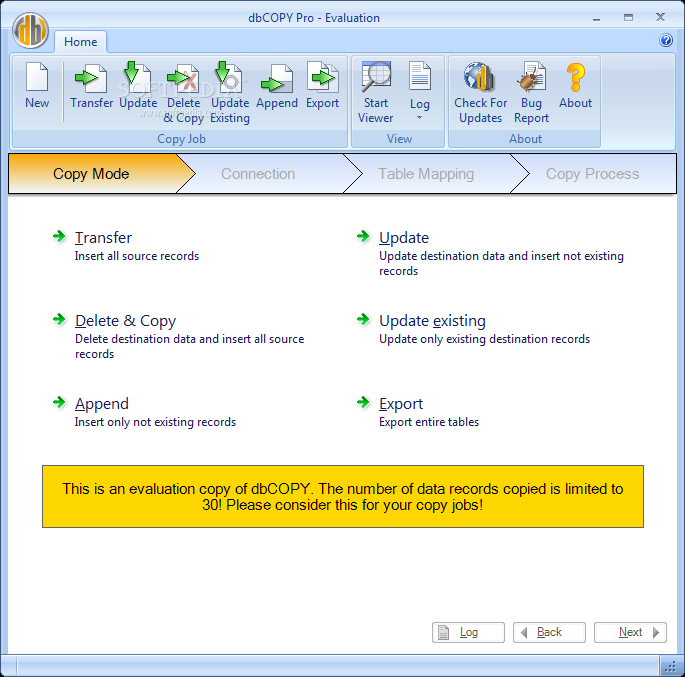Click green arrow beside Append link
The width and height of the screenshot is (685, 677).
click(59, 402)
